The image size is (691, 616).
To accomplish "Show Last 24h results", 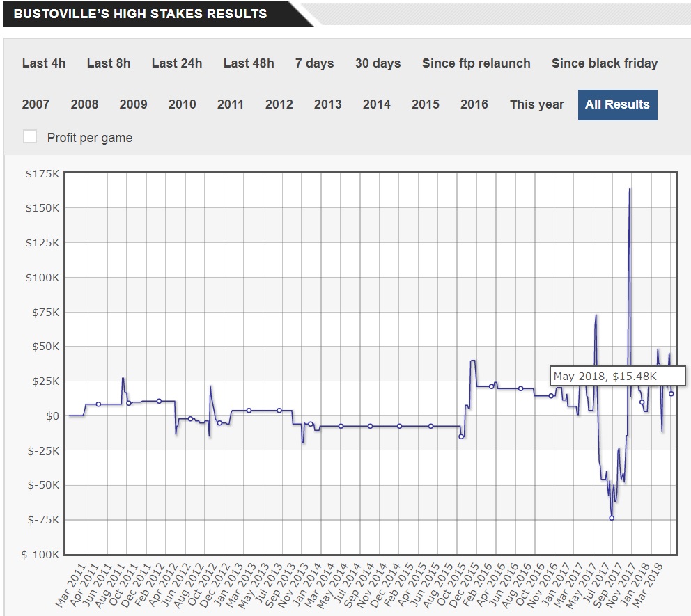I will pos(177,63).
